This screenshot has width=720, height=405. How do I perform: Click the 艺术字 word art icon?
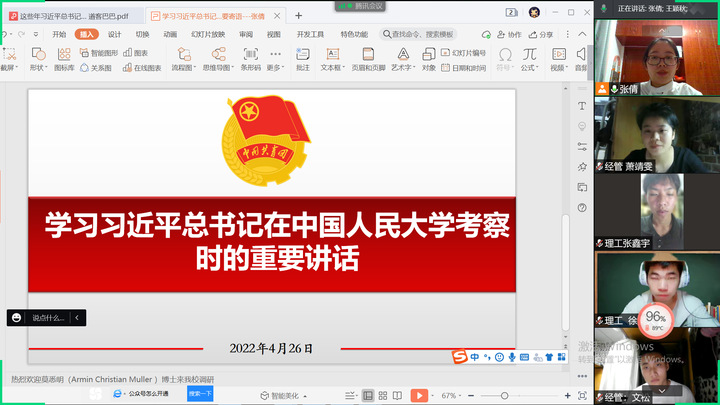401,59
